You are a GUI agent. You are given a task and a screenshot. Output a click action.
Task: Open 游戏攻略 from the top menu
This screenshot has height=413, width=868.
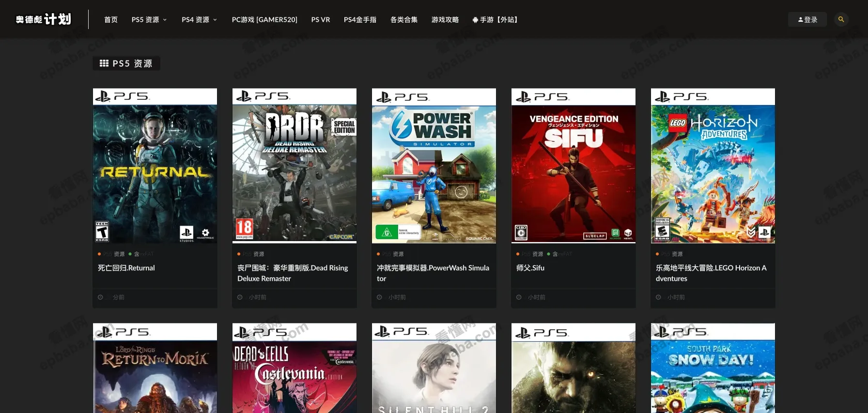[x=445, y=19]
